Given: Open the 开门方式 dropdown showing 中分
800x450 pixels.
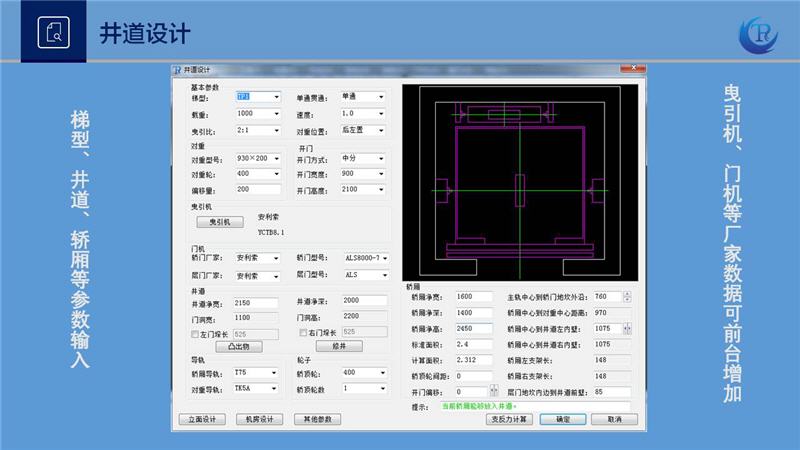Looking at the screenshot, I should 363,158.
